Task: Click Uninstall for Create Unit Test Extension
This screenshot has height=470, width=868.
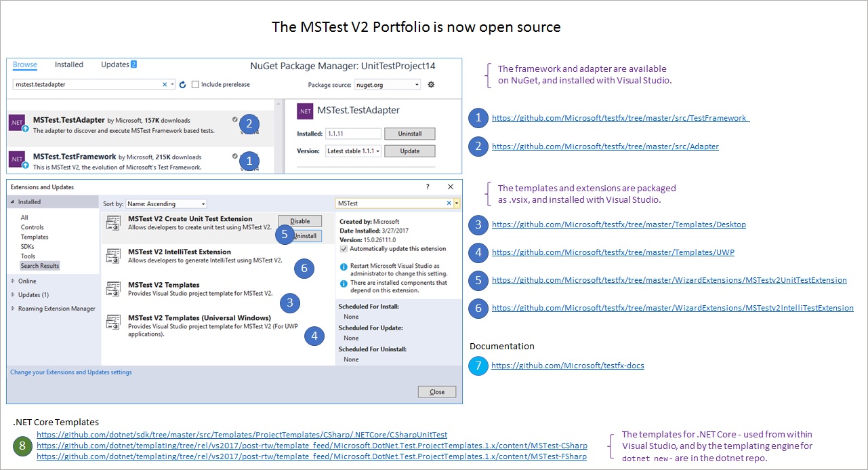Action: tap(305, 236)
